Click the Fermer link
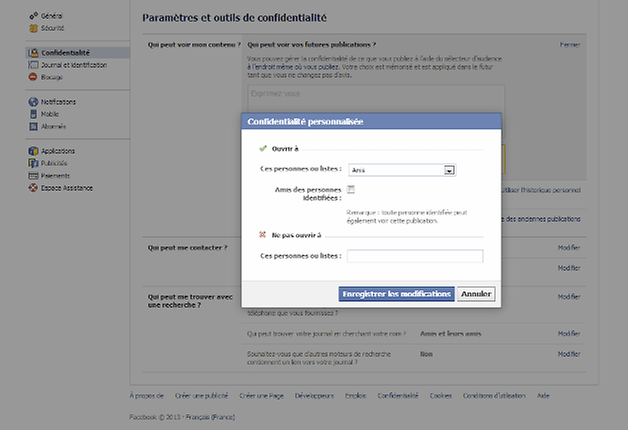Image resolution: width=628 pixels, height=430 pixels. [570, 44]
